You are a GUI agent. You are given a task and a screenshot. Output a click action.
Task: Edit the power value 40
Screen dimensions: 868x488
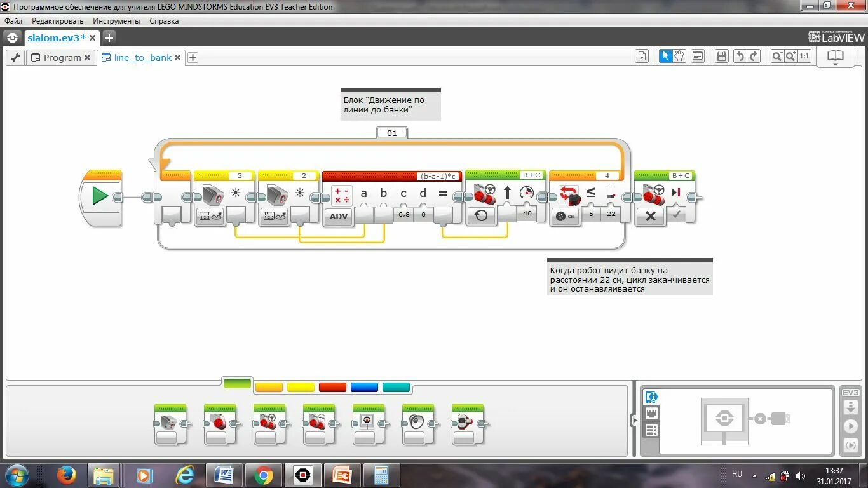527,213
